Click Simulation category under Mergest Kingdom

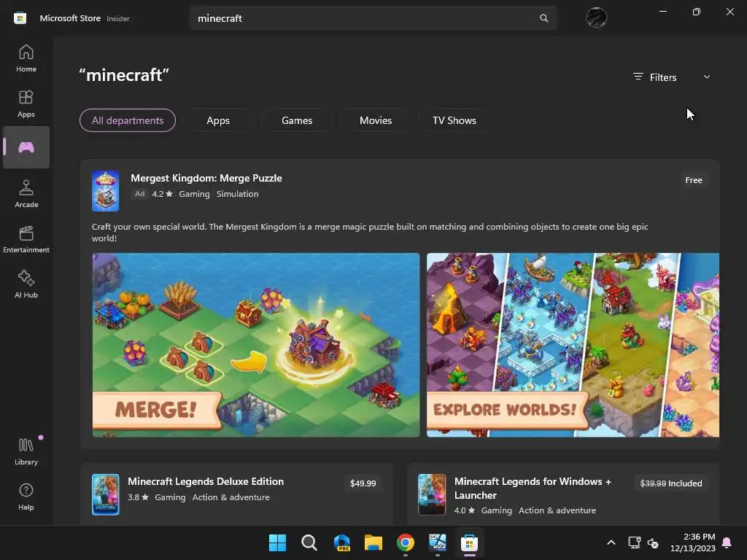[x=237, y=194]
